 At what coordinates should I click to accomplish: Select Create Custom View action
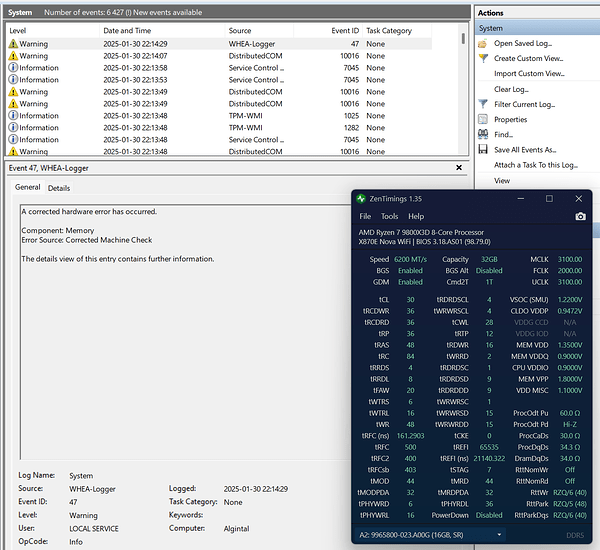(528, 59)
